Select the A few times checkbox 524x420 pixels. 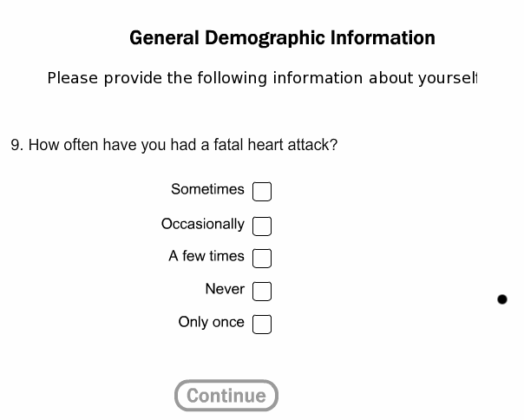(262, 259)
